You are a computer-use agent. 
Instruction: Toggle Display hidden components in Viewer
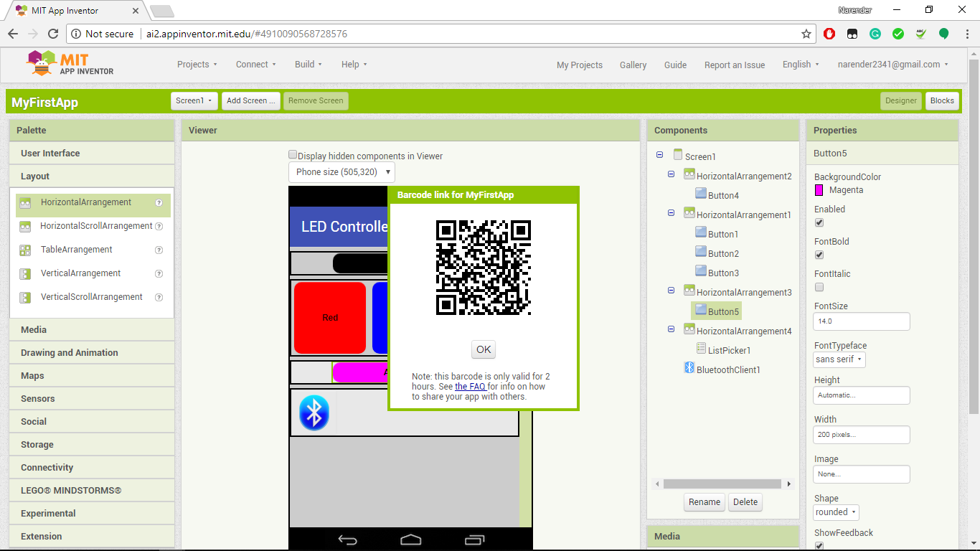coord(293,155)
